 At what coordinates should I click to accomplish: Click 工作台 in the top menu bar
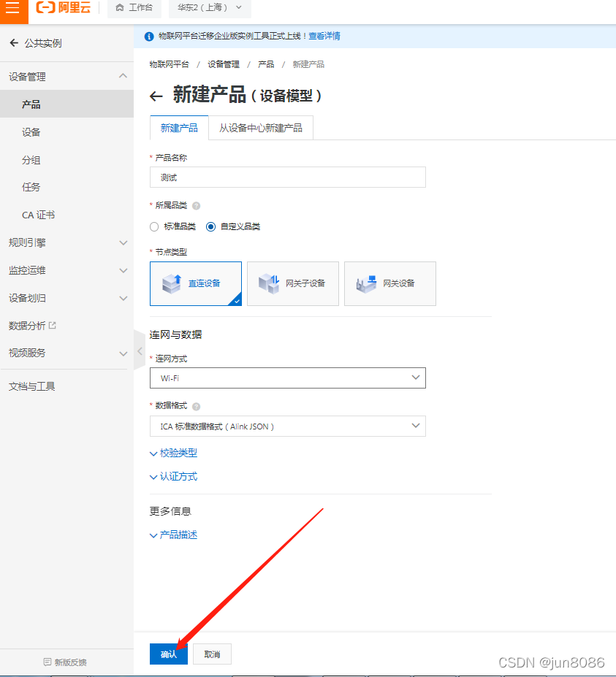point(134,8)
